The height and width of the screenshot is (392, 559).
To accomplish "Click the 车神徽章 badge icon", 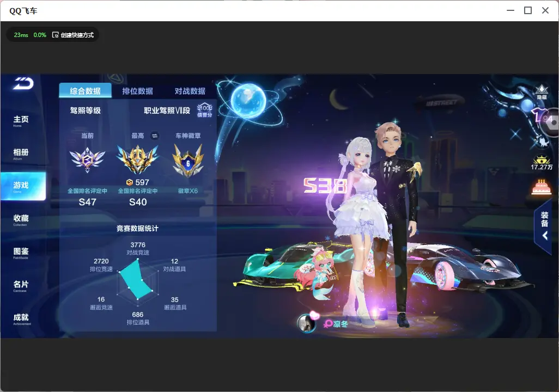I will click(x=188, y=161).
